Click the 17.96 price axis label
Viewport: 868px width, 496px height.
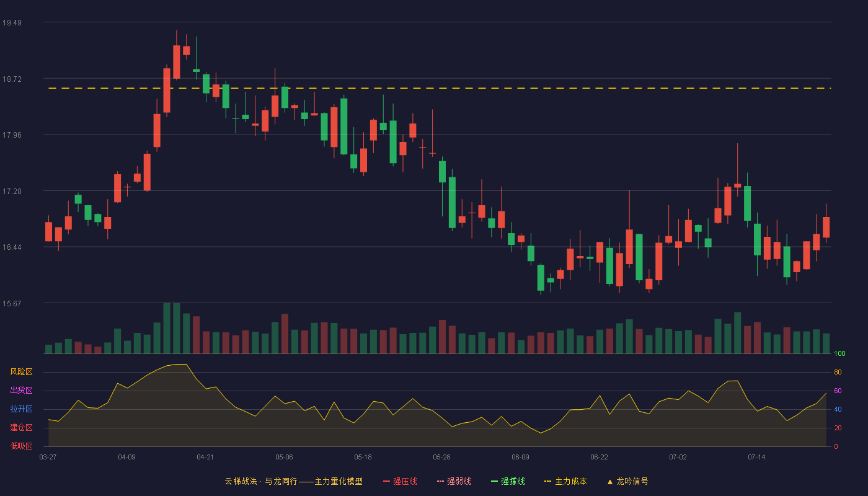coord(12,135)
